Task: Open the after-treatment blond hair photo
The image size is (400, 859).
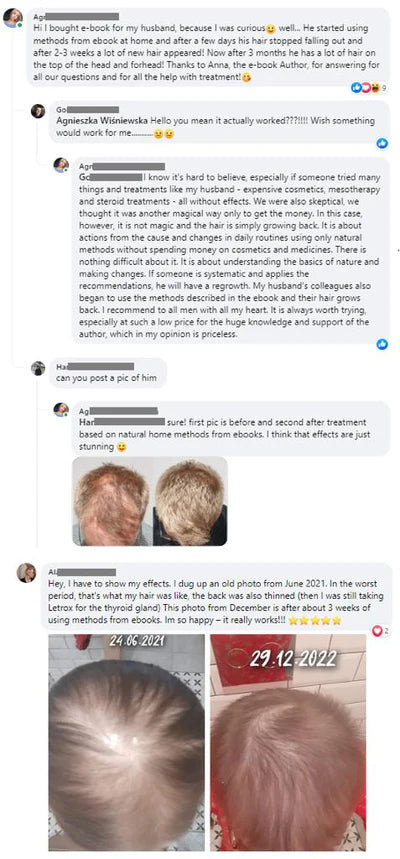Action: (190, 501)
